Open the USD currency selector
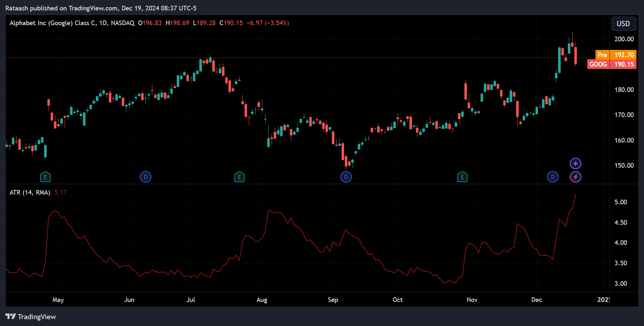The height and width of the screenshot is (326, 644). [624, 24]
